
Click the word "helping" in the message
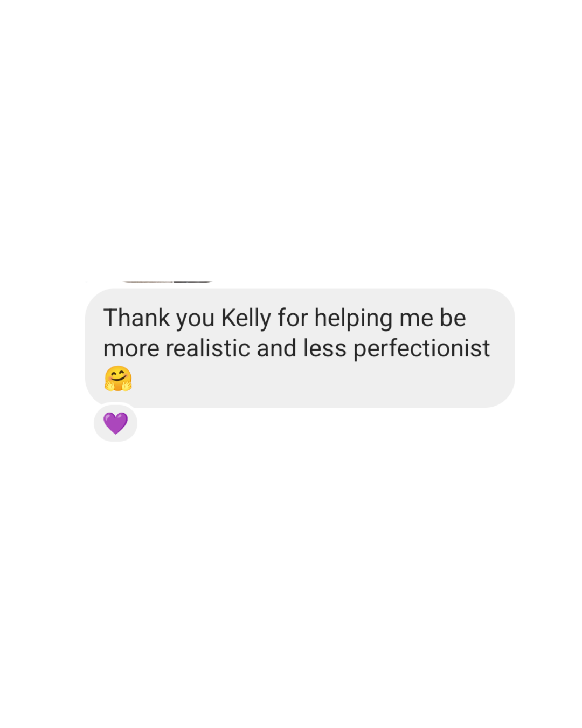(353, 318)
